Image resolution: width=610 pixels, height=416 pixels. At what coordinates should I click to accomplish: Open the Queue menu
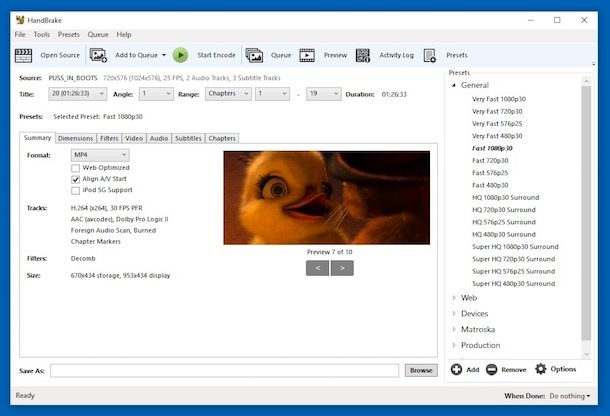coord(98,35)
